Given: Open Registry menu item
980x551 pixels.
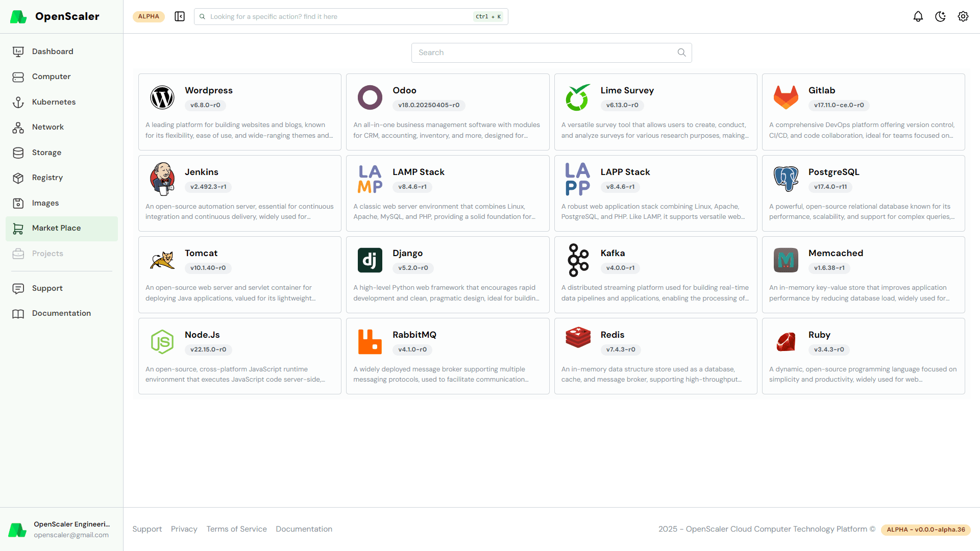Looking at the screenshot, I should click(62, 178).
